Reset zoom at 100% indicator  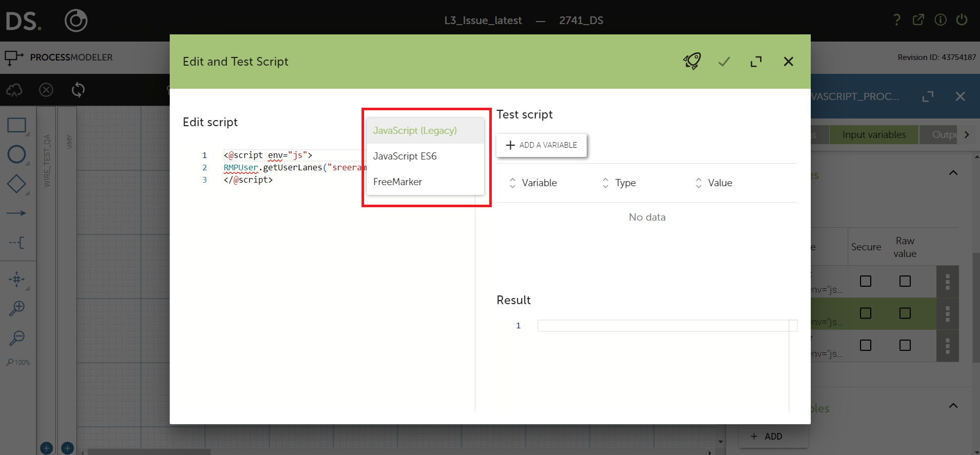[x=18, y=362]
